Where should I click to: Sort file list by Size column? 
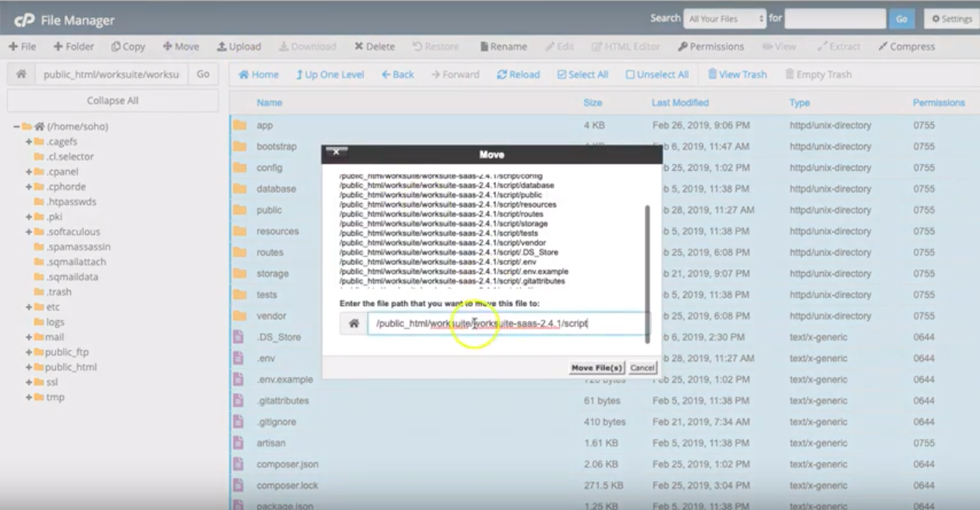point(592,103)
